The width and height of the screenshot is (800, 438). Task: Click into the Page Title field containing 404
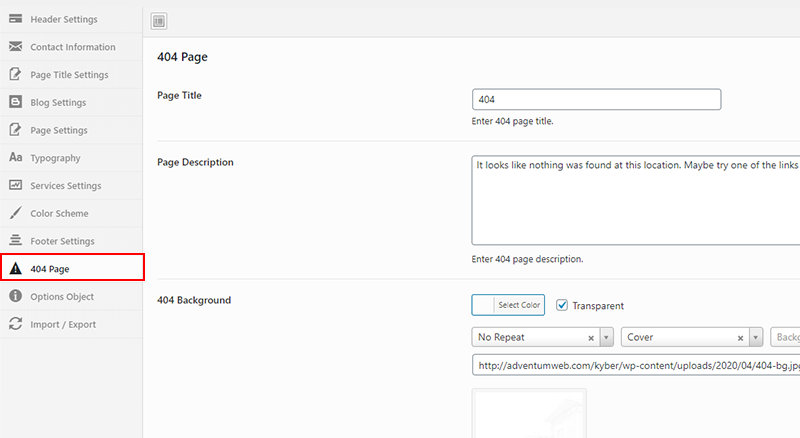[x=596, y=100]
